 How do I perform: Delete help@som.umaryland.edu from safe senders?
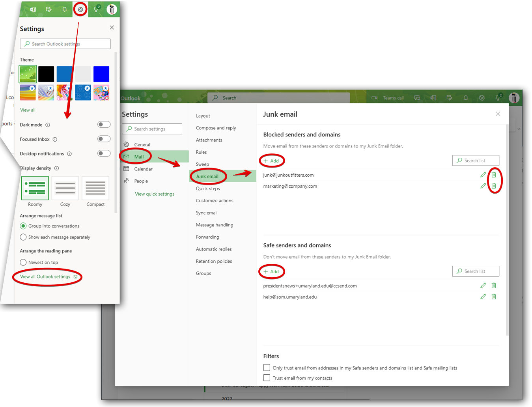tap(494, 297)
